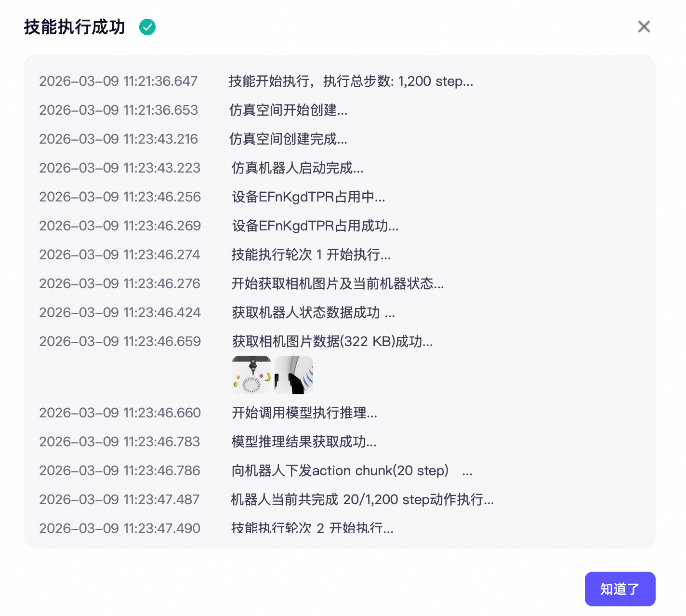686x616 pixels.
Task: Select log line 向机器人下发action chunk(20 step)
Action: pos(352,470)
